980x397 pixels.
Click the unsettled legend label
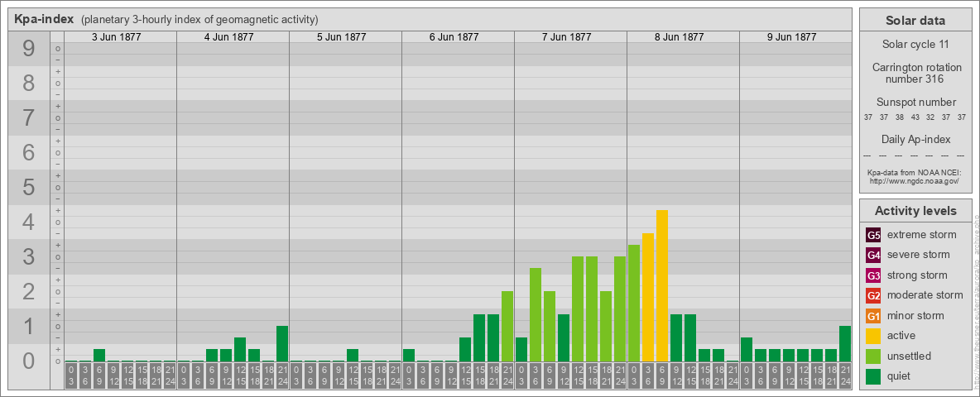tap(910, 356)
